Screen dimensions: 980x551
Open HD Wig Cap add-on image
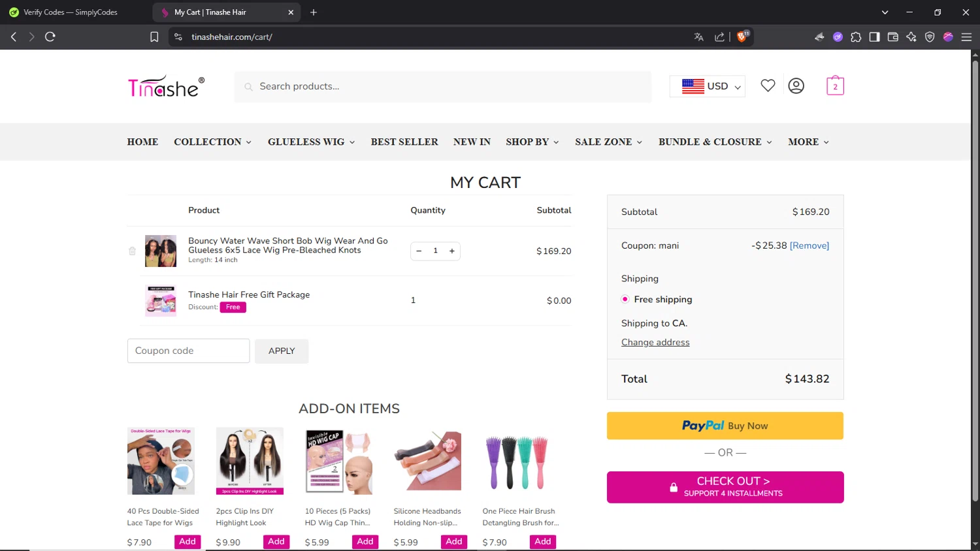pos(338,461)
